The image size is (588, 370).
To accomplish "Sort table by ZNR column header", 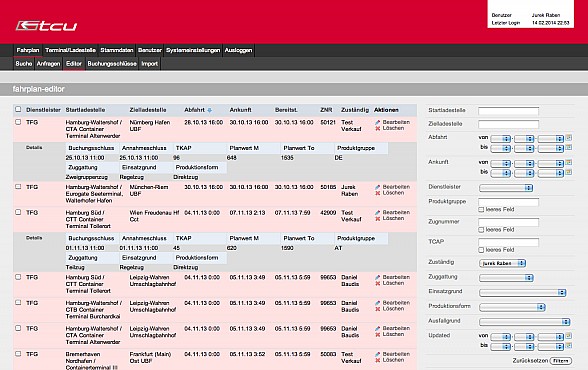I will point(326,110).
